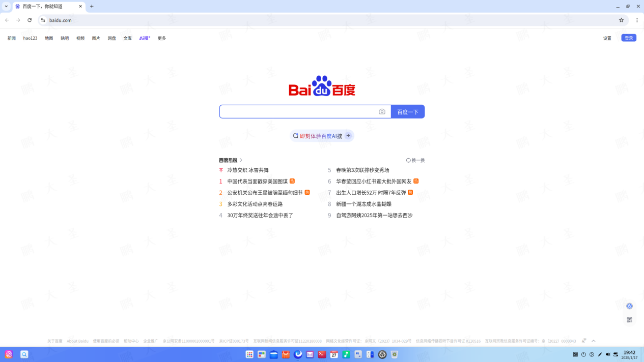Click 即刻体验百度AI搜 button
This screenshot has width=644, height=362.
[x=322, y=136]
